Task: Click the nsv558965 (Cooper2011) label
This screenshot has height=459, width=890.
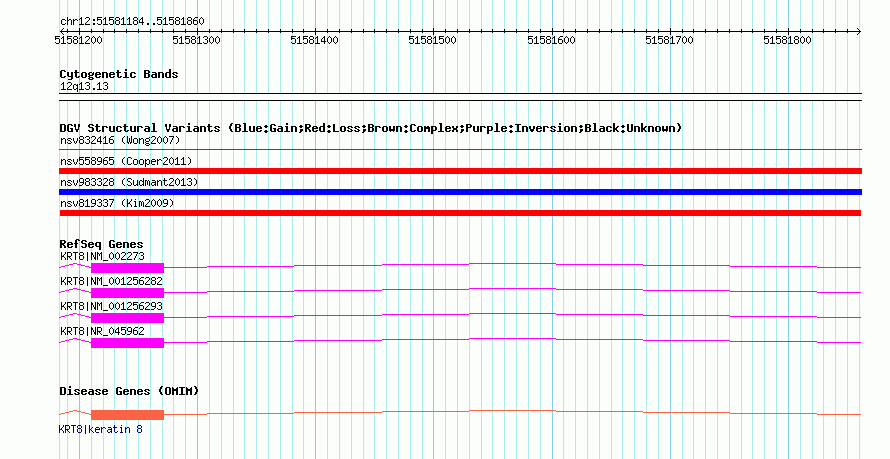Action: (126, 161)
